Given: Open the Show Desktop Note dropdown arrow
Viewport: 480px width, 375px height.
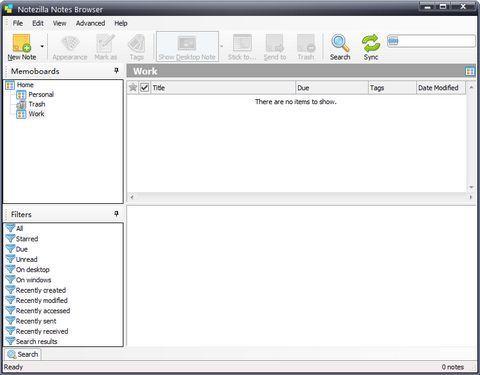Looking at the screenshot, I should (x=222, y=46).
